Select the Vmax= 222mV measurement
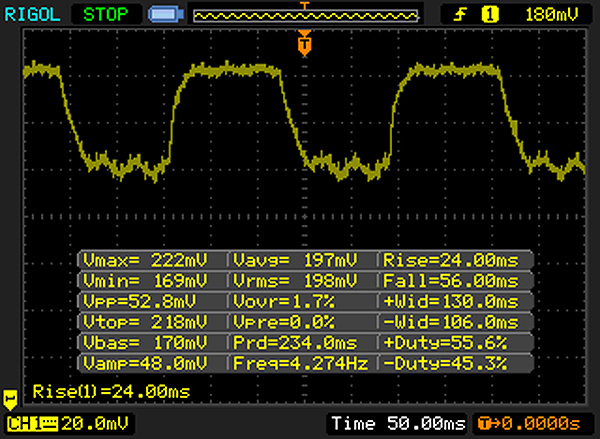The width and height of the screenshot is (600, 439). [145, 261]
